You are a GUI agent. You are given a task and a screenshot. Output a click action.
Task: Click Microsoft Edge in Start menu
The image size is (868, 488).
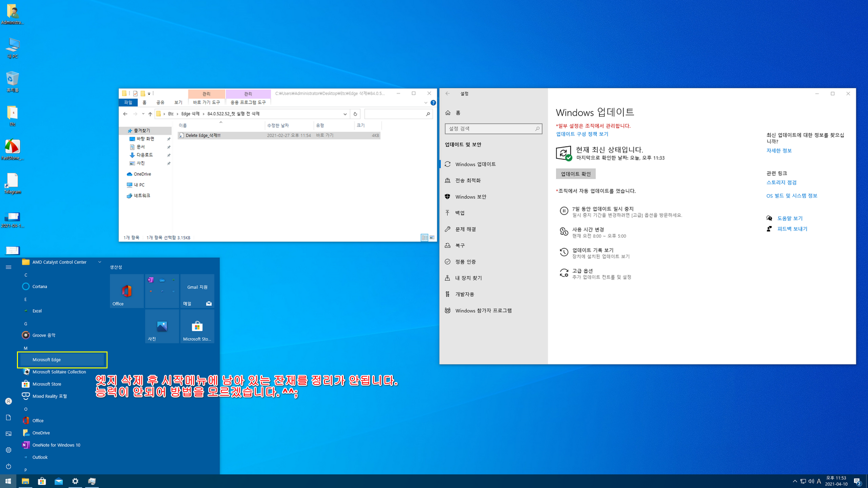click(x=62, y=360)
